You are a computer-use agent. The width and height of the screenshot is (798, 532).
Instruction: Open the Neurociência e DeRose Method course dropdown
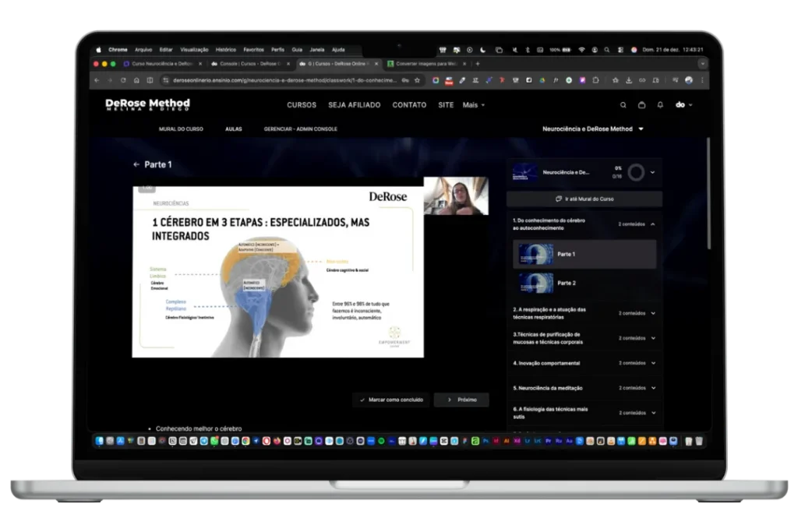(x=593, y=129)
